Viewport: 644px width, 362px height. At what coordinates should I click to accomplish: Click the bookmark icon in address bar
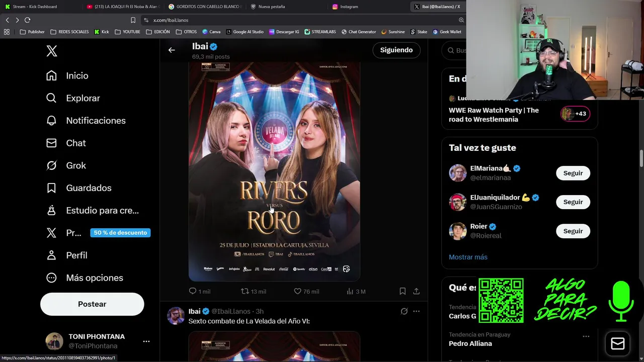(x=133, y=20)
